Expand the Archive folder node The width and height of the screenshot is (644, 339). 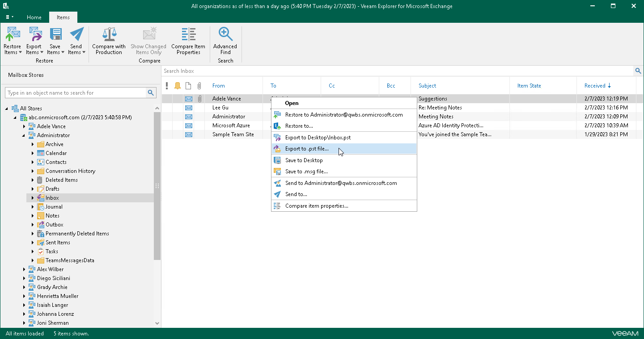[33, 144]
